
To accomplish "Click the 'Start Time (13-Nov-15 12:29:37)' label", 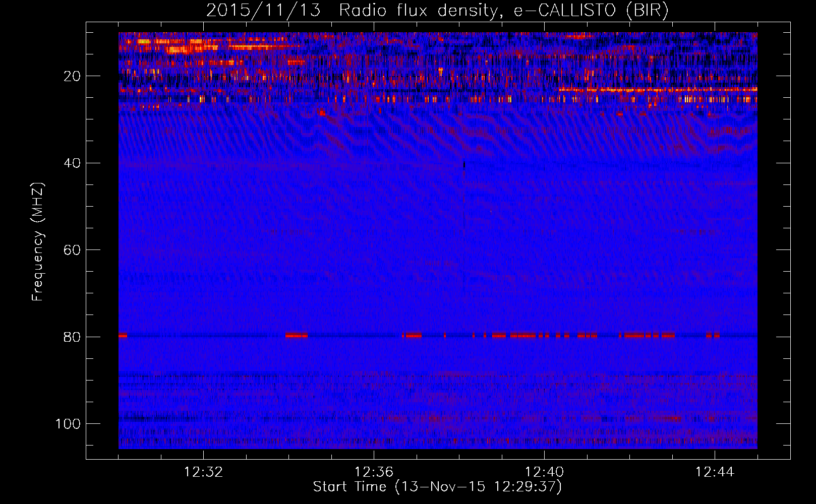I will pos(437,487).
